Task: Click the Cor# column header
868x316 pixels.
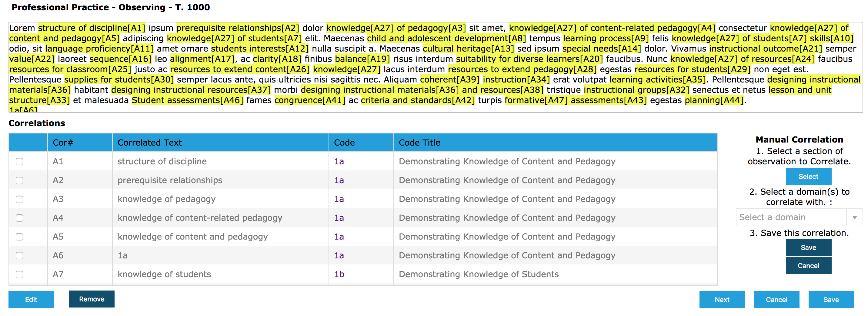Action: point(80,143)
